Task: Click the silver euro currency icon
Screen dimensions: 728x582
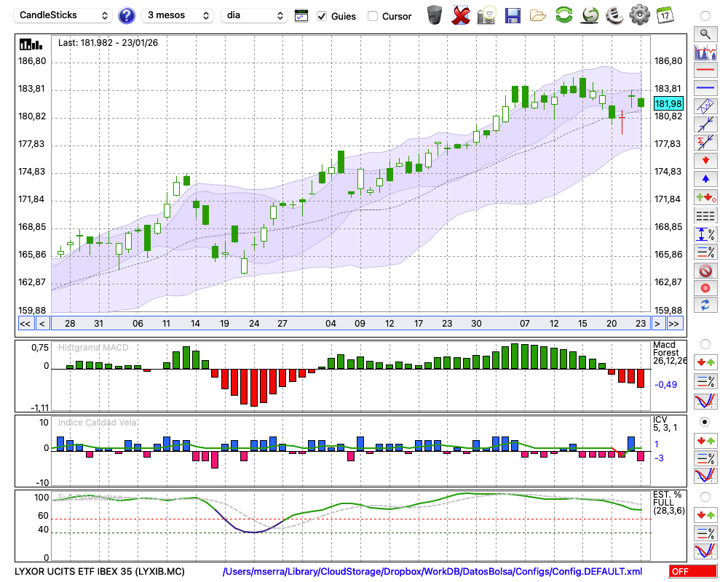Action: 614,15
